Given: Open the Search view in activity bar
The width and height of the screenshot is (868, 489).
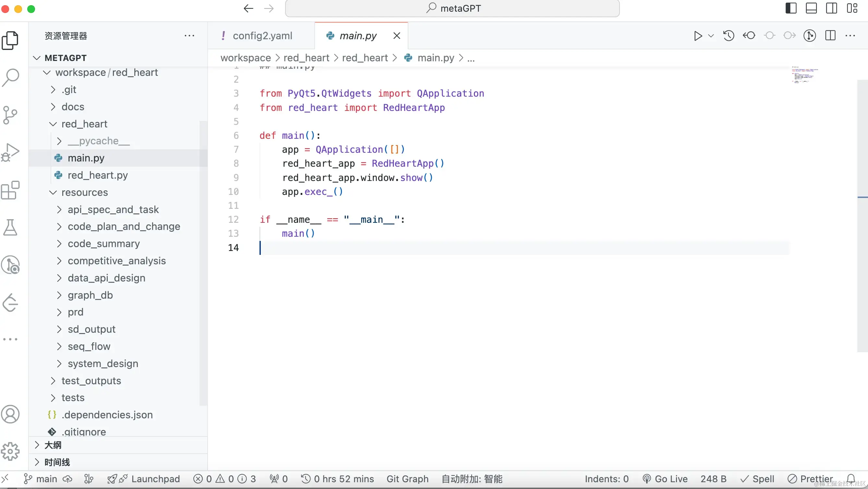Looking at the screenshot, I should (x=11, y=78).
